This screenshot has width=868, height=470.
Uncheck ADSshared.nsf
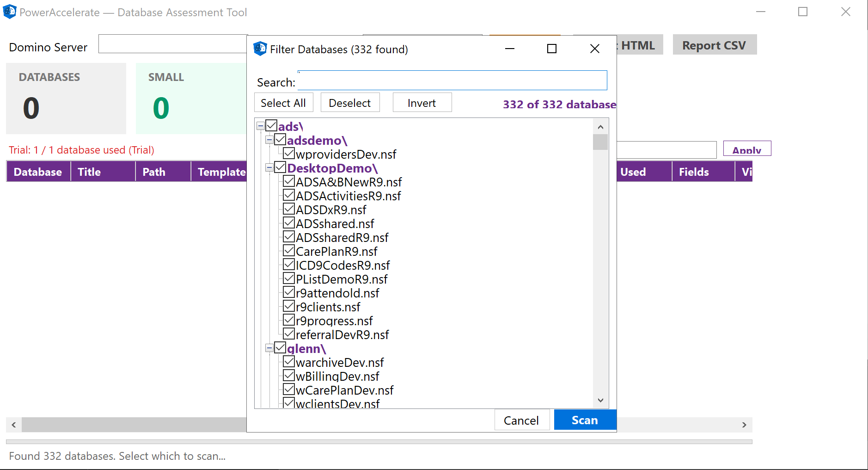pyautogui.click(x=288, y=223)
